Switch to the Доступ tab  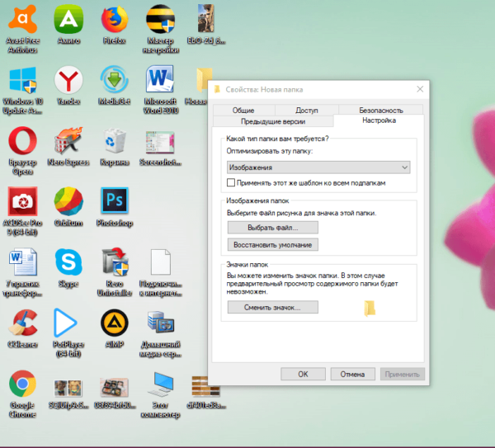click(x=307, y=111)
